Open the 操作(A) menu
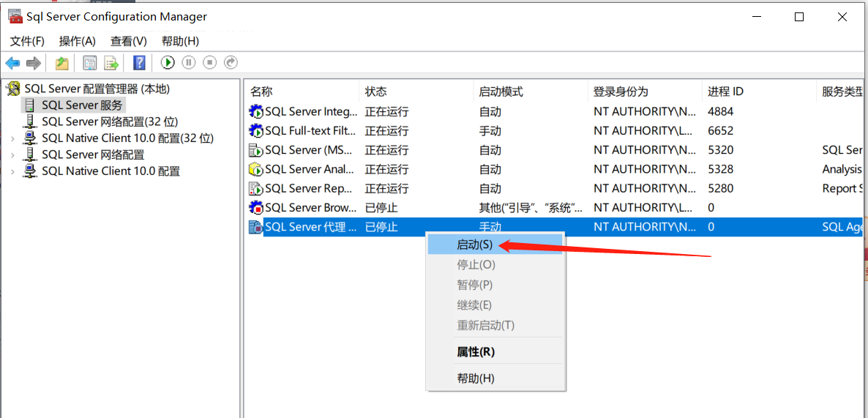 click(78, 41)
